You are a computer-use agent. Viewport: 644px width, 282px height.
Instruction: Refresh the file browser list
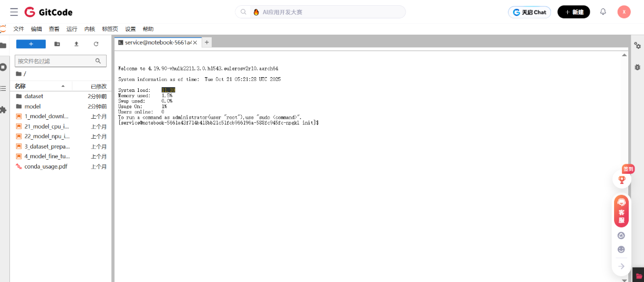[96, 44]
